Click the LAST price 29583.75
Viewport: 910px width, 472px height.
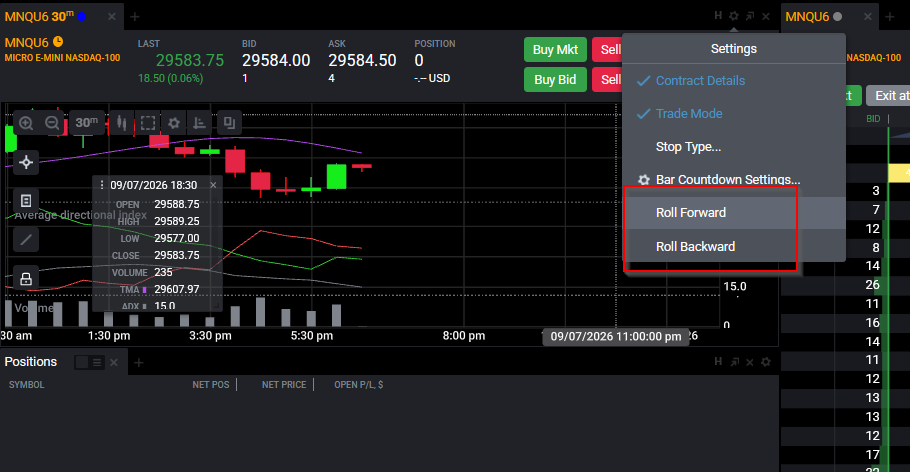[190, 60]
